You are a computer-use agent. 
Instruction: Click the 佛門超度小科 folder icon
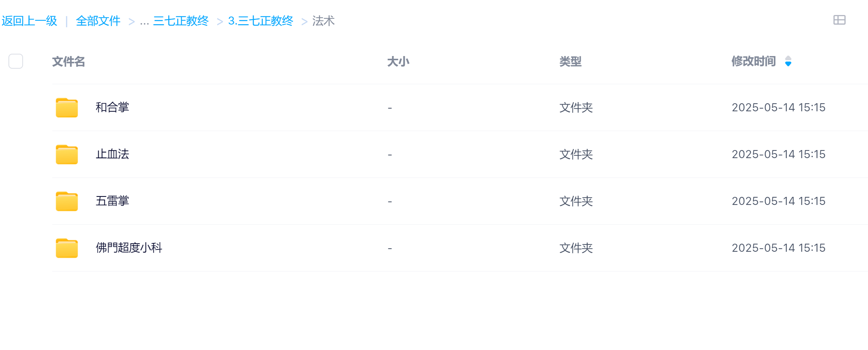pos(67,248)
